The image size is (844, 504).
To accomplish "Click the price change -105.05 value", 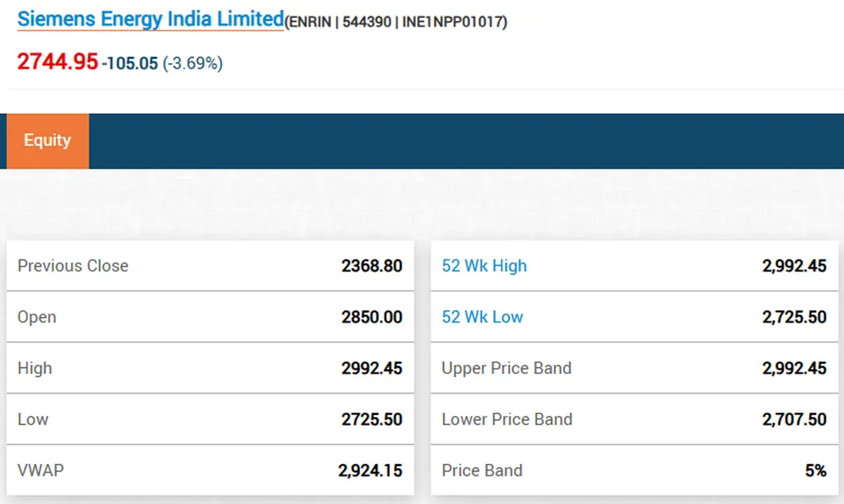I will 130,64.
